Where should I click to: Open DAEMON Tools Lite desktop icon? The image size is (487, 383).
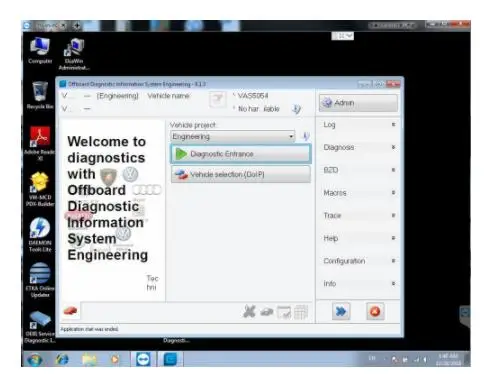40,235
